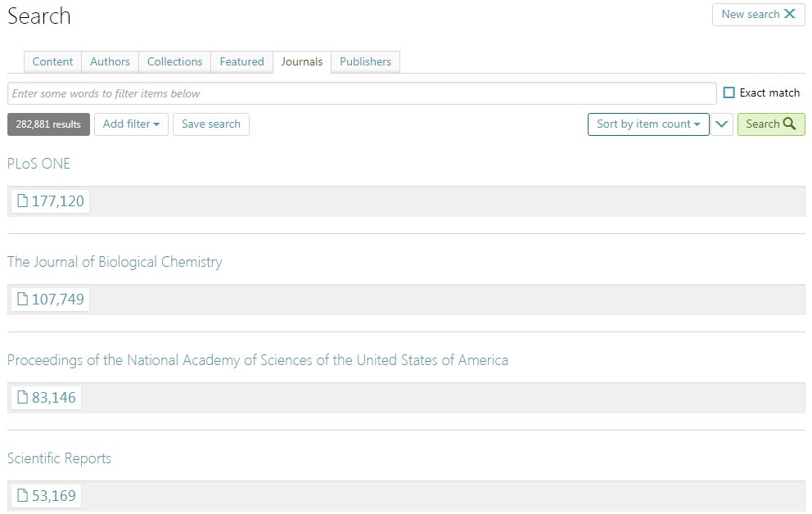Viewport: 812px width, 514px height.
Task: Switch to the Publishers tab
Action: 365,61
